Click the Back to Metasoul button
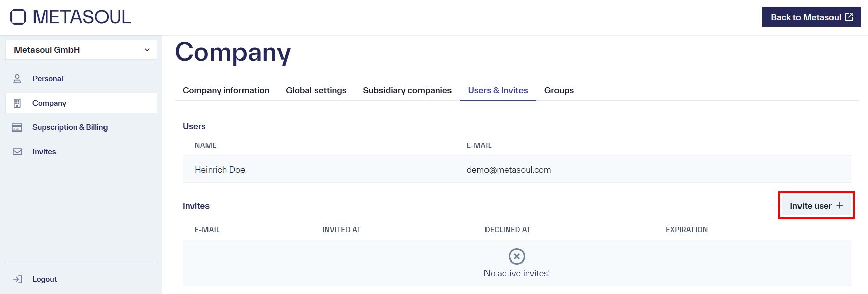The width and height of the screenshot is (868, 294). 812,17
